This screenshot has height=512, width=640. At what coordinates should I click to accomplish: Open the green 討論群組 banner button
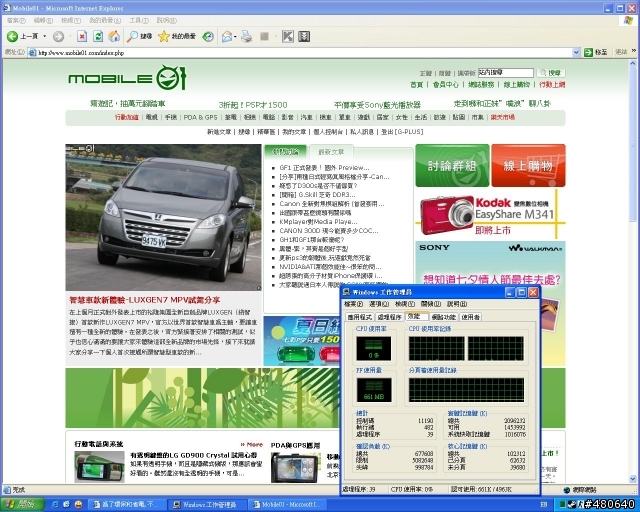(x=452, y=165)
